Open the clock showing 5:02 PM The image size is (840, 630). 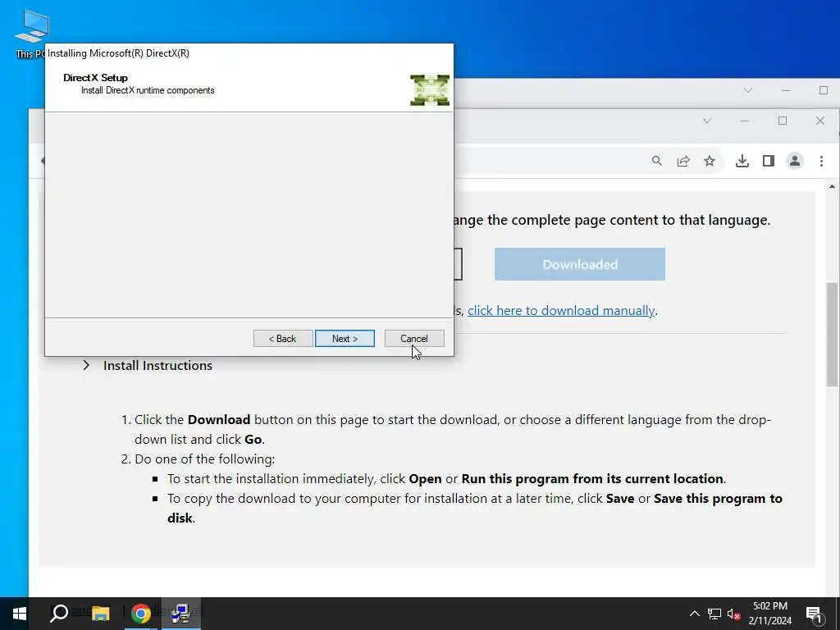769,614
